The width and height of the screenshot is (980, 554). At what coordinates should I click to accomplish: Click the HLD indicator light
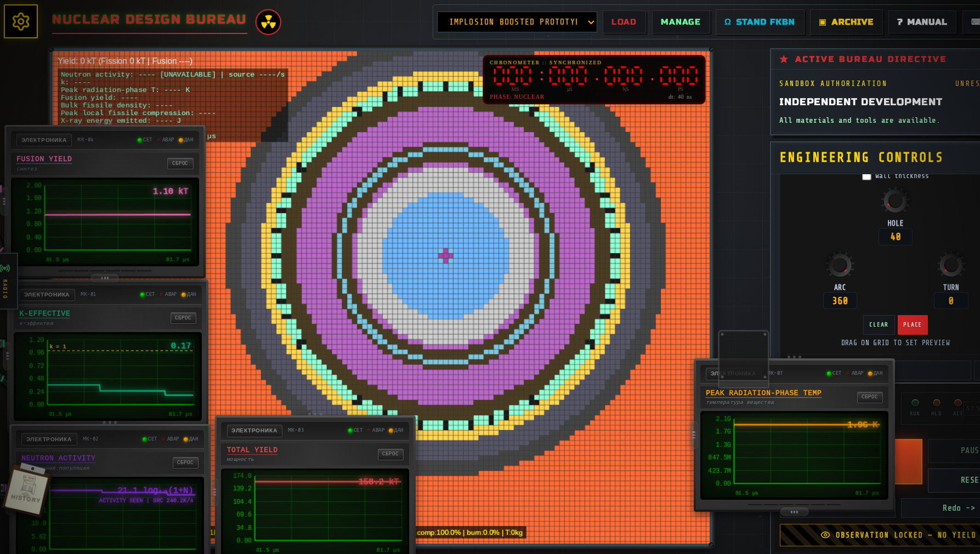(x=936, y=403)
